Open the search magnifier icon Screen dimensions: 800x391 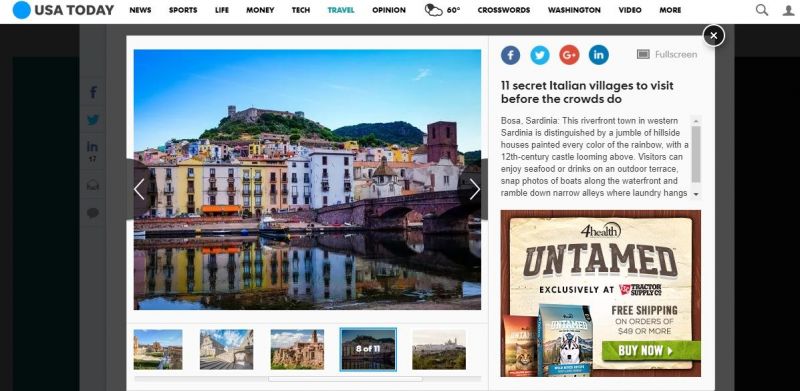[762, 10]
